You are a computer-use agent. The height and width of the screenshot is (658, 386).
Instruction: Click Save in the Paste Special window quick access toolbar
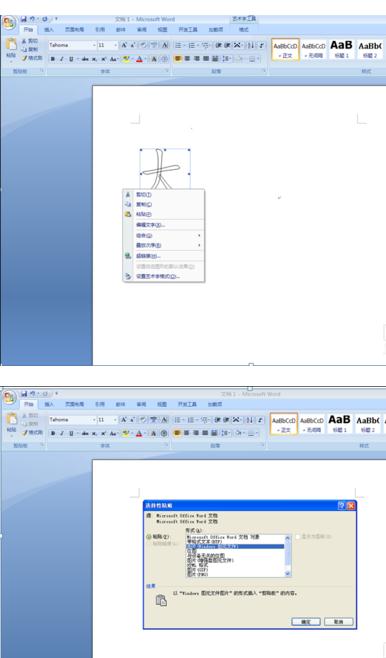pyautogui.click(x=24, y=394)
